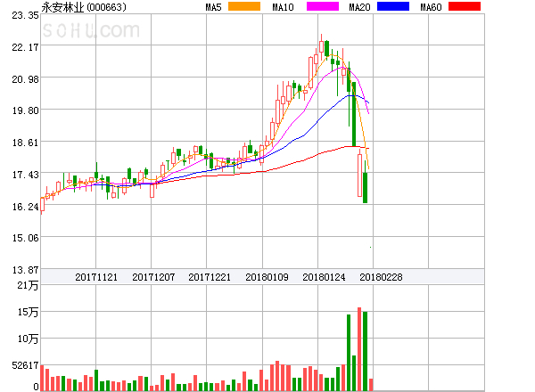This screenshot has height=392, width=535.
Task: Click the 15.06 price axis label
Action: 25,238
